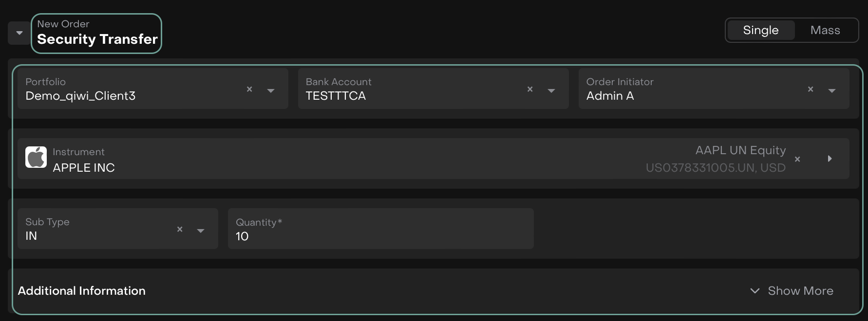The height and width of the screenshot is (321, 868).
Task: Click the Additional Information section header
Action: 82,291
